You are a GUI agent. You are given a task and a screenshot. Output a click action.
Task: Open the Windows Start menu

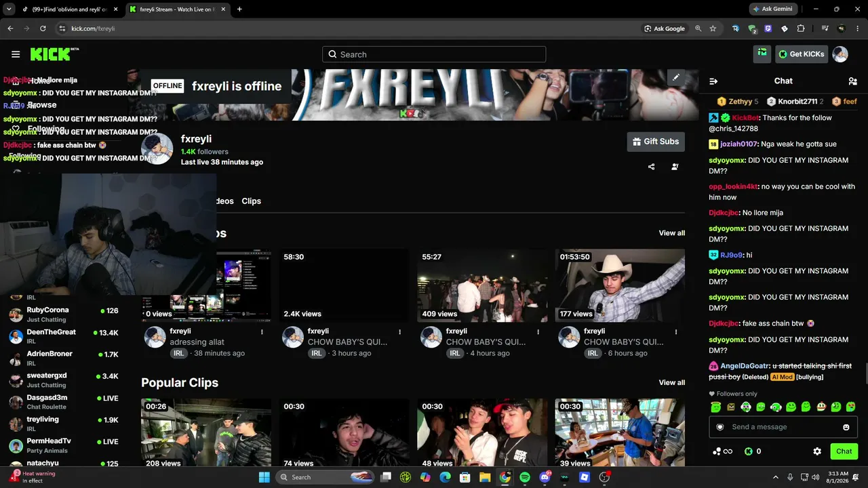pyautogui.click(x=264, y=477)
